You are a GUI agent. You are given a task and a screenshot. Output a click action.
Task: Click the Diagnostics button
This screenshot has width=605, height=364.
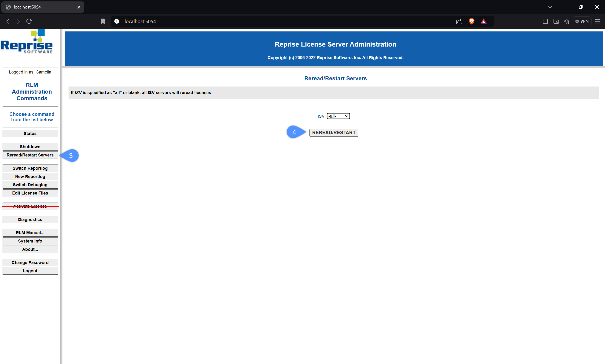(30, 220)
